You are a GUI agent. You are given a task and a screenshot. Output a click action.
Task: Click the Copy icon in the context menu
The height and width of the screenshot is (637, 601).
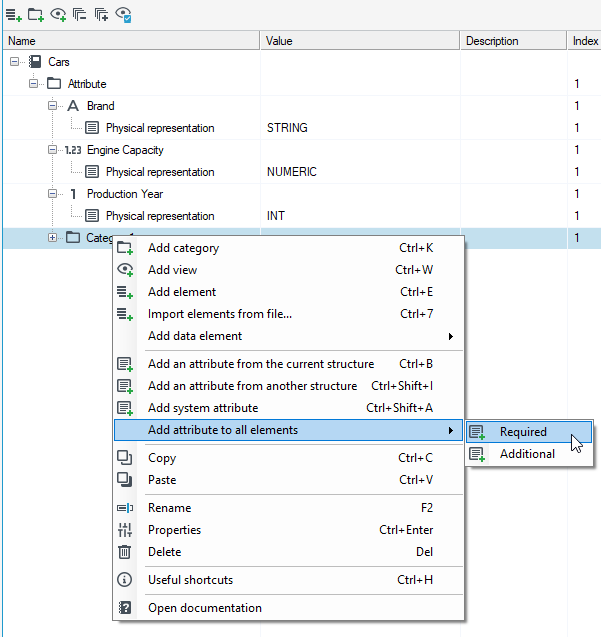coord(124,457)
